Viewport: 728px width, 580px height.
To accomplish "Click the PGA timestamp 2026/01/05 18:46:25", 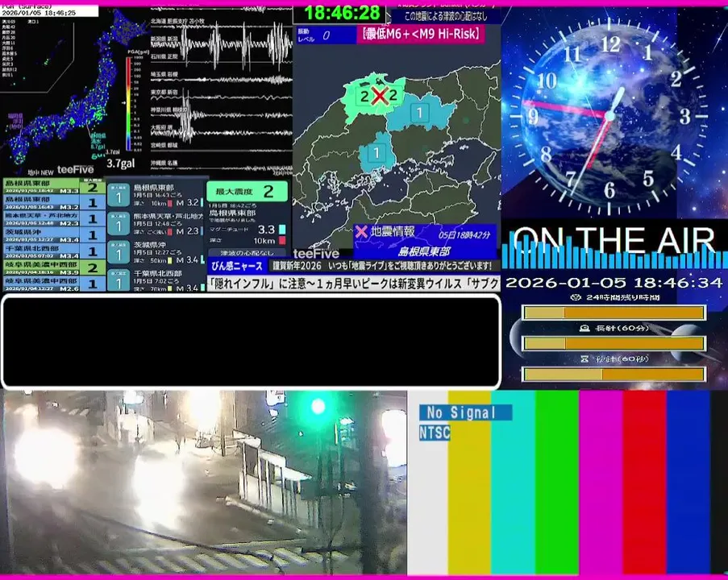I will point(39,13).
